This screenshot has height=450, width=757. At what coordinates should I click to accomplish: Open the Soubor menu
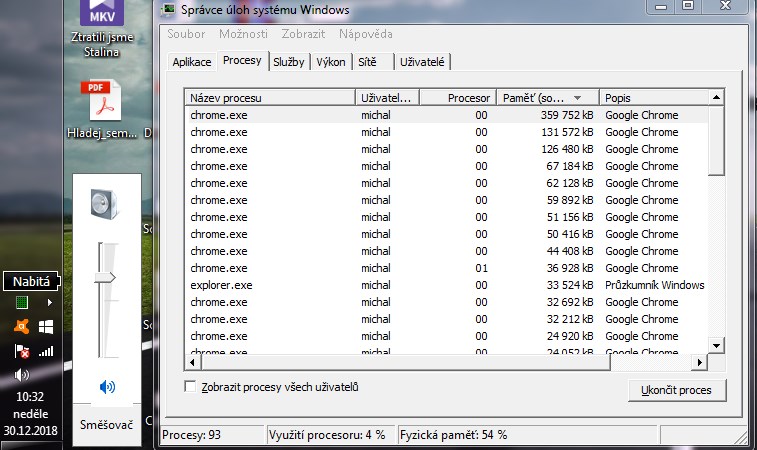tap(186, 34)
